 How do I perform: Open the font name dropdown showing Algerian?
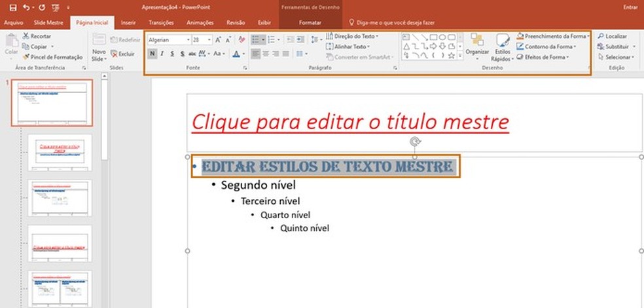pyautogui.click(x=188, y=40)
